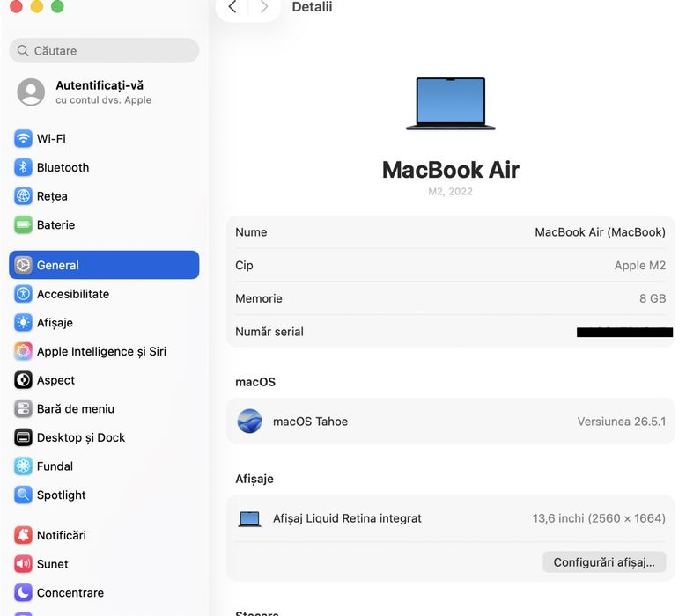The width and height of the screenshot is (686, 616).
Task: Select the Spotlight magnifier icon
Action: pos(23,495)
